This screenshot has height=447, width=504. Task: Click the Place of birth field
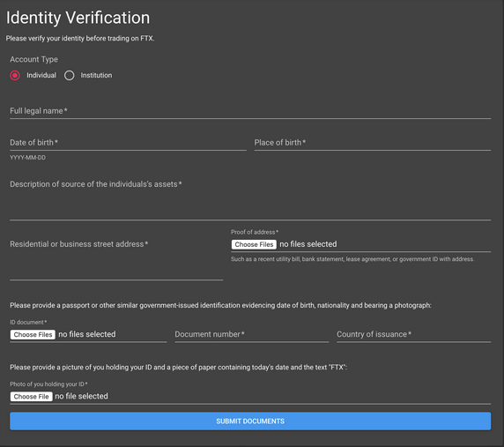373,143
